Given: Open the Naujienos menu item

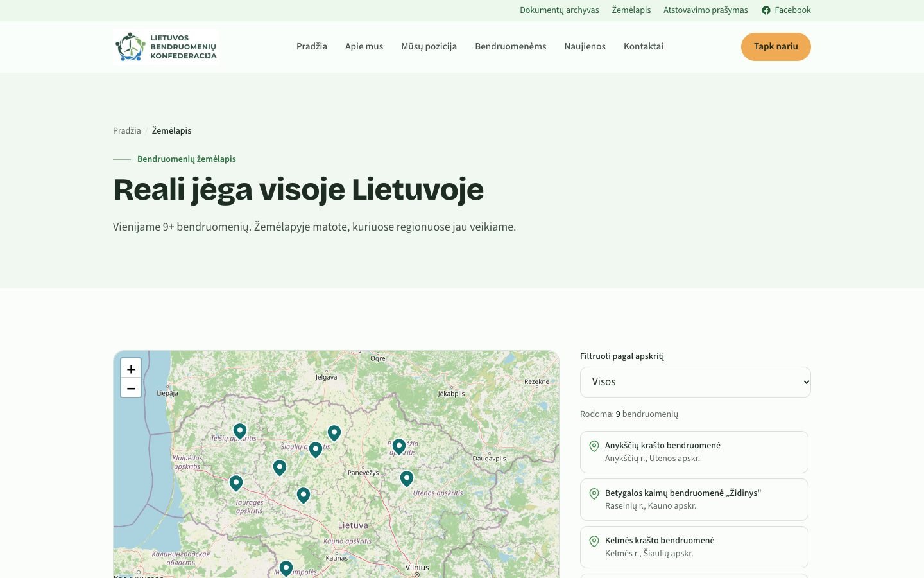Looking at the screenshot, I should click(585, 46).
